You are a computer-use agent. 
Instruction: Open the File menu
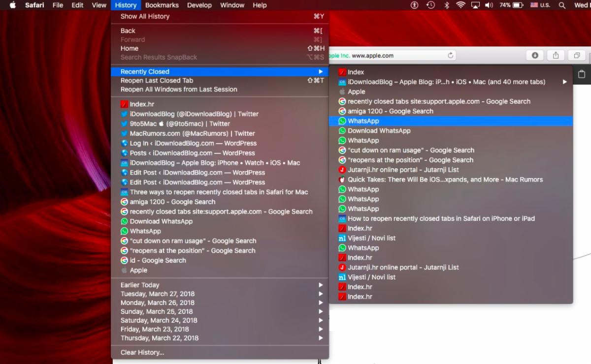tap(58, 5)
